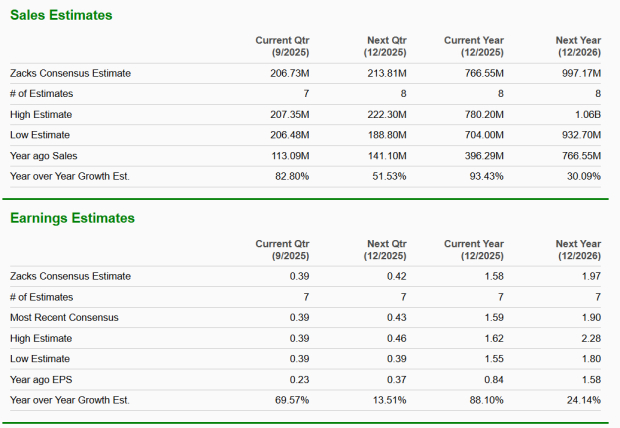Click the Sales Estimates heading

[61, 15]
